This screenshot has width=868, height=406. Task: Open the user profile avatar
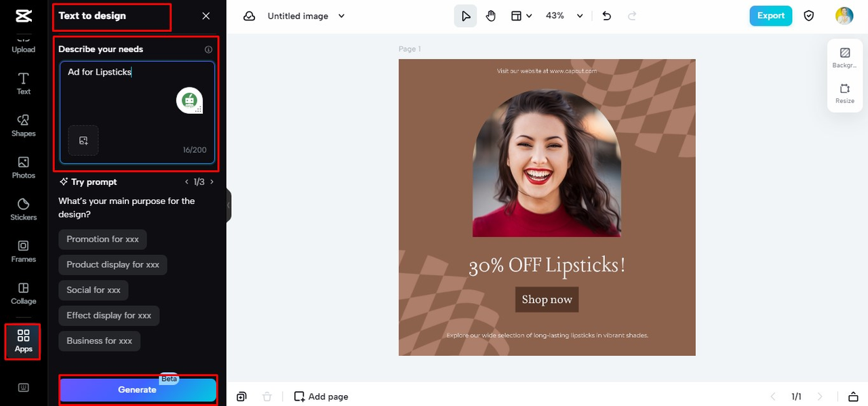coord(844,16)
